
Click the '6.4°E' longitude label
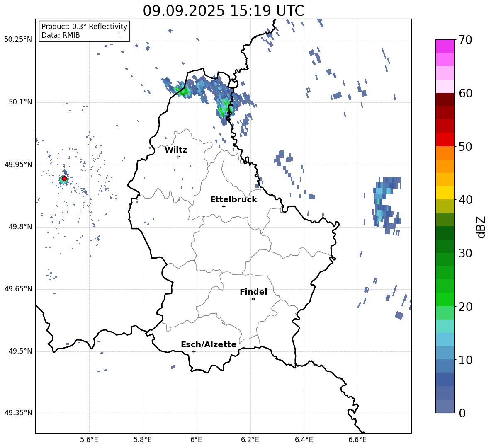click(304, 440)
